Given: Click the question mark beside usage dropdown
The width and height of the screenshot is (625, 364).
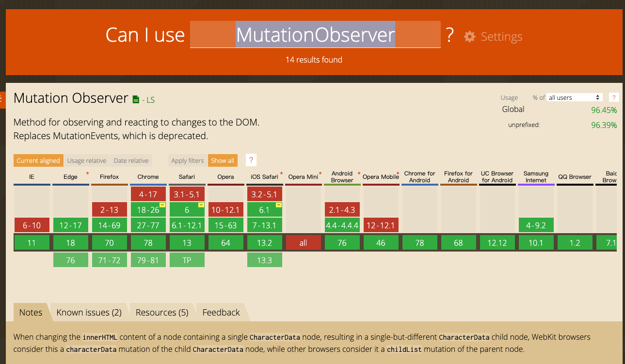Looking at the screenshot, I should (613, 97).
